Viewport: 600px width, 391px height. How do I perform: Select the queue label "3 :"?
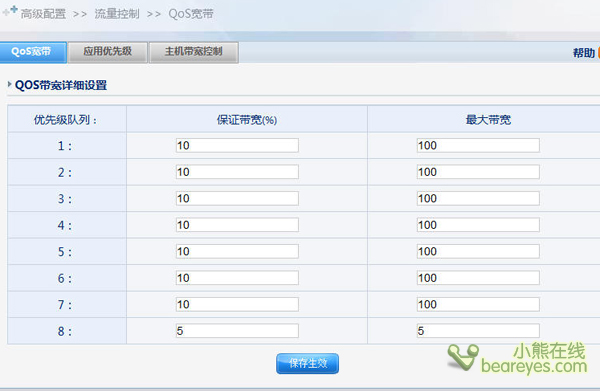[65, 199]
